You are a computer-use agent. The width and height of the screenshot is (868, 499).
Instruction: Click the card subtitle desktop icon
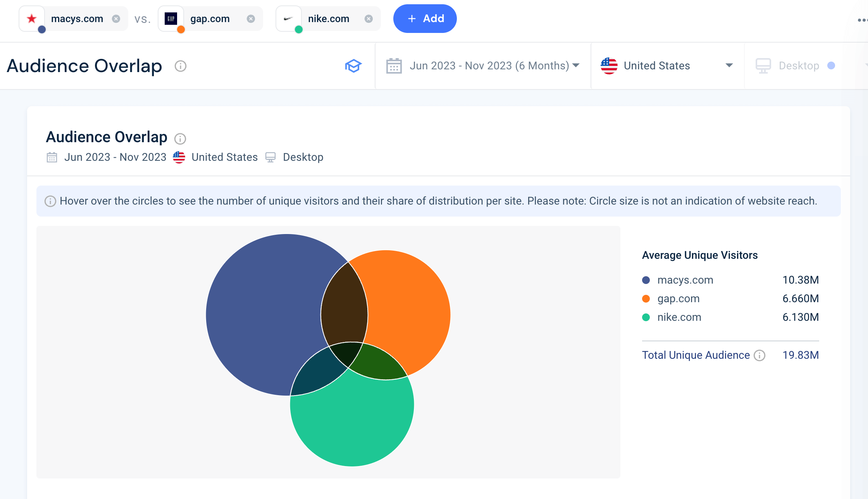tap(270, 157)
